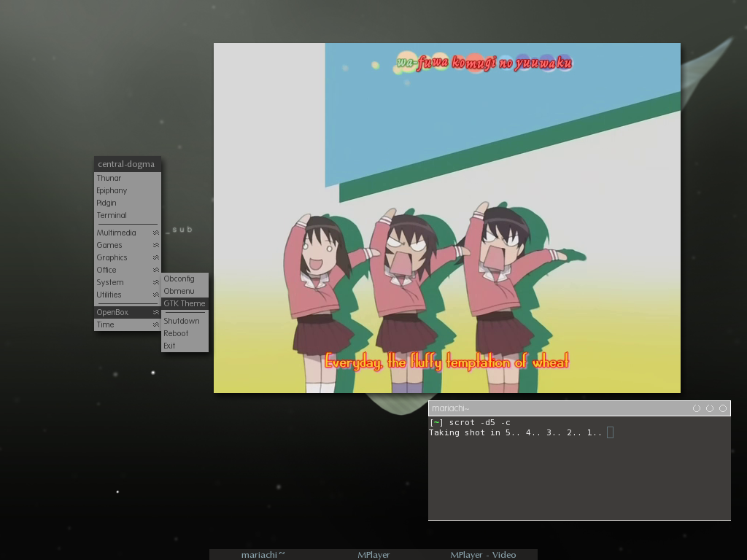Open the Games submenu entry

pyautogui.click(x=127, y=245)
